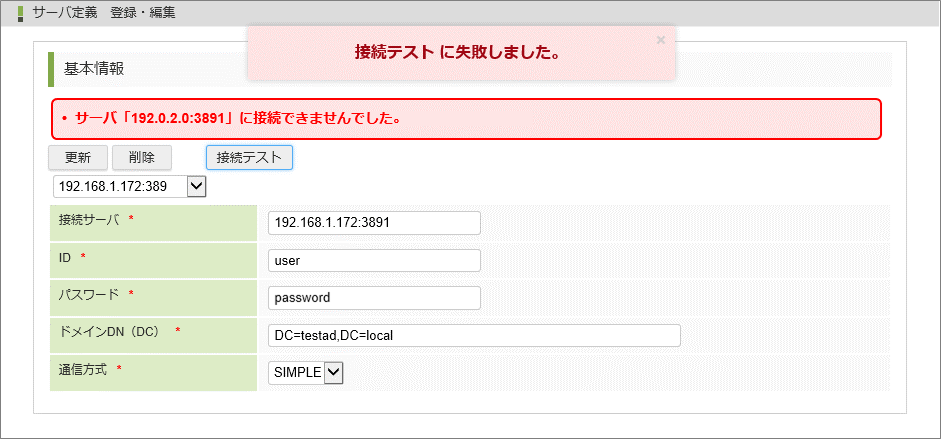941x439 pixels.
Task: Click the 接続テスト に失敗しました toast text
Action: (456, 52)
